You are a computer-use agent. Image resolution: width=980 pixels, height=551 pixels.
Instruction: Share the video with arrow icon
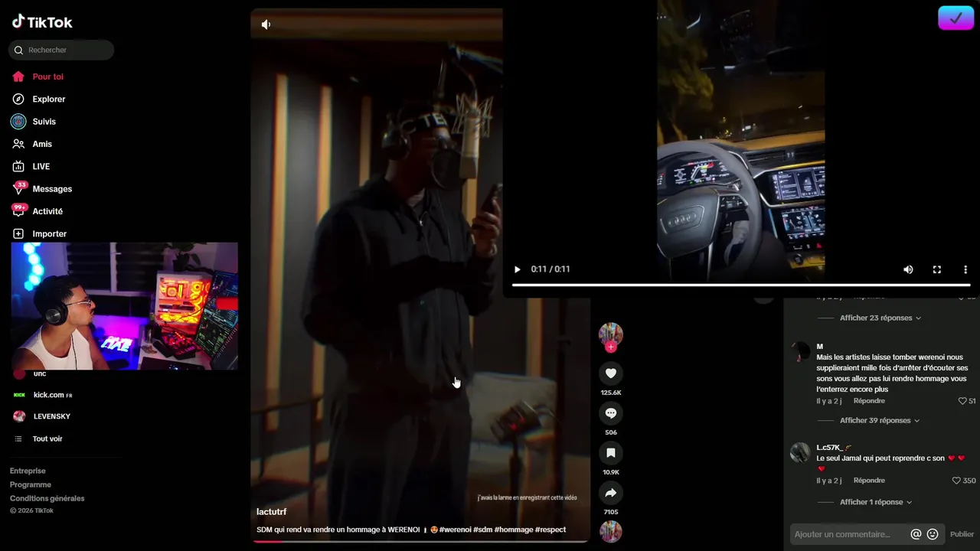(x=610, y=493)
